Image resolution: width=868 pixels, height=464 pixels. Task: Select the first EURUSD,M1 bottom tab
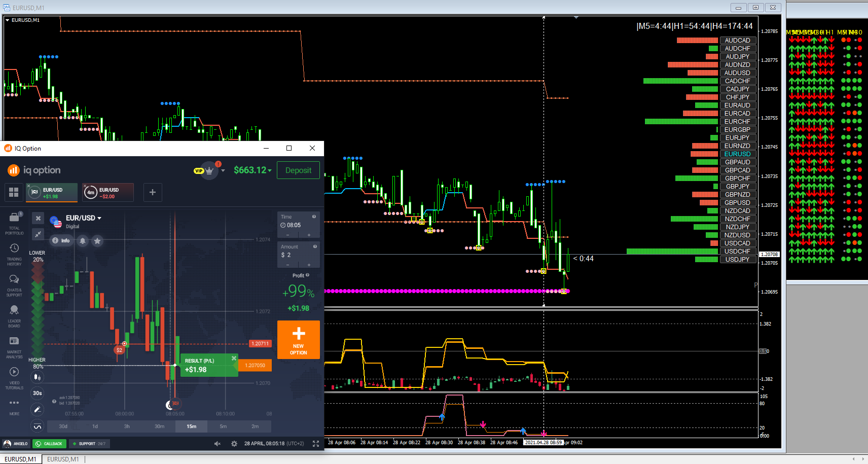point(20,459)
